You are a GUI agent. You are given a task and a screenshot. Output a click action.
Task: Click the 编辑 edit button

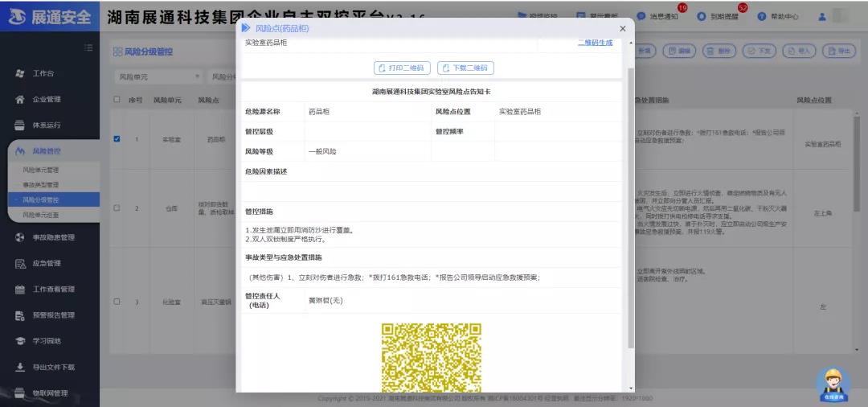[x=679, y=51]
